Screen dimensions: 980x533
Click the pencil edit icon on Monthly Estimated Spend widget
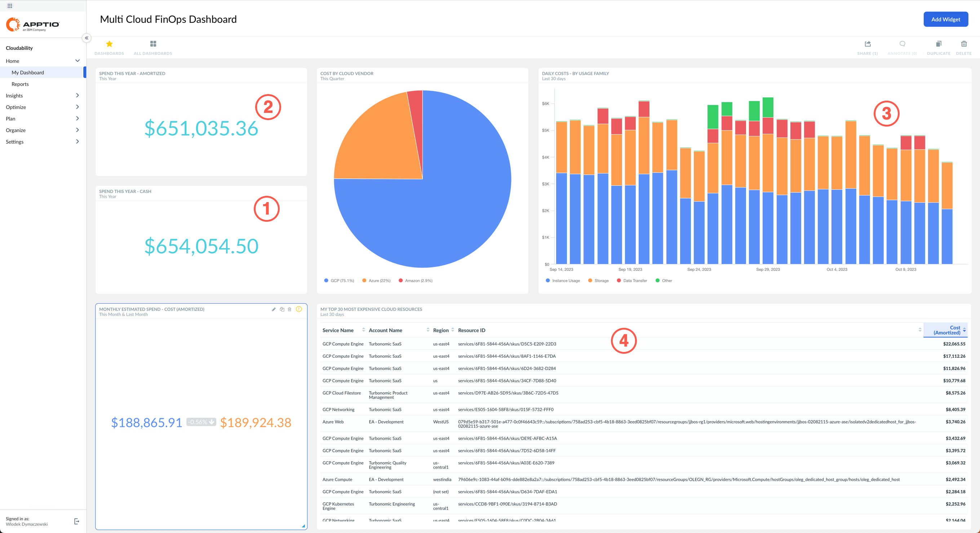coord(274,309)
